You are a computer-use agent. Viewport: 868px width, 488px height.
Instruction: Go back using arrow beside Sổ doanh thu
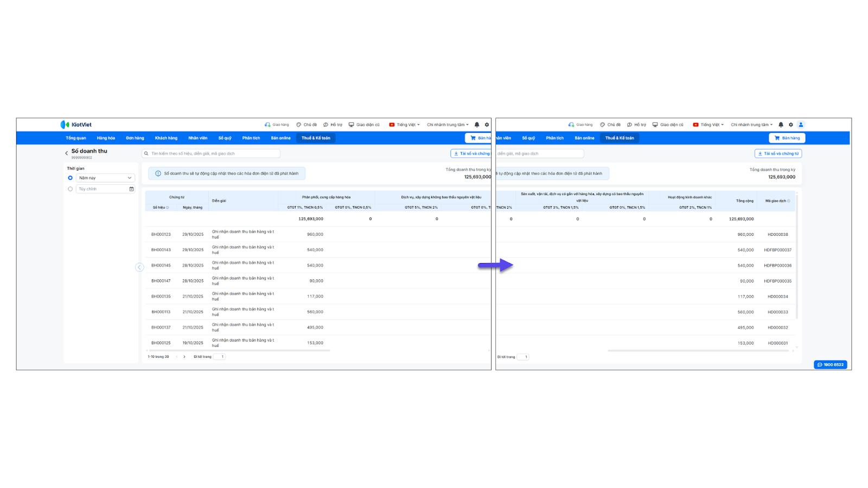tap(67, 153)
